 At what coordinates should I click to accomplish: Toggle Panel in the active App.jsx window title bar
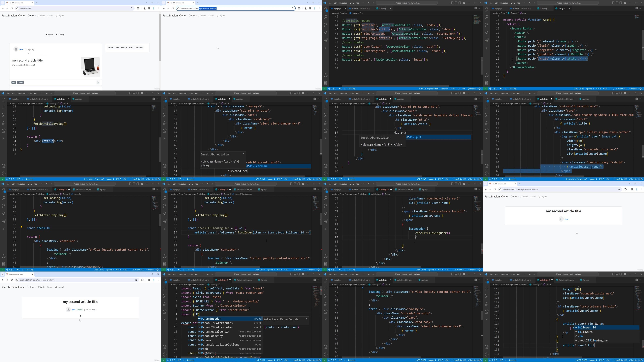[x=617, y=3]
